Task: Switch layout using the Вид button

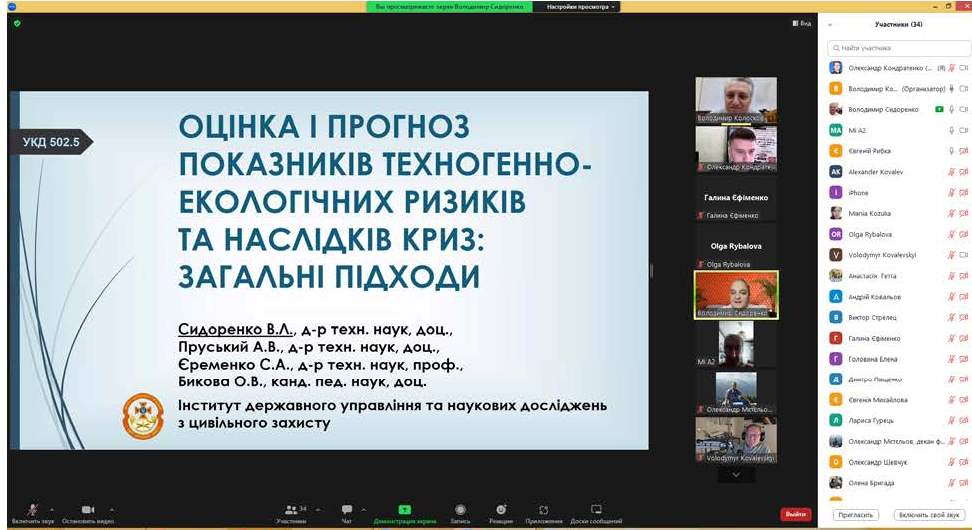Action: click(802, 23)
